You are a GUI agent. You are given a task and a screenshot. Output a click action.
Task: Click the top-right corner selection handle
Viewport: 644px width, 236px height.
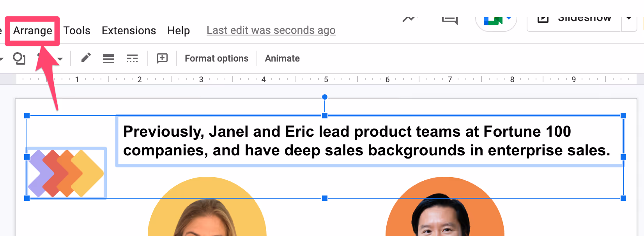click(x=623, y=116)
